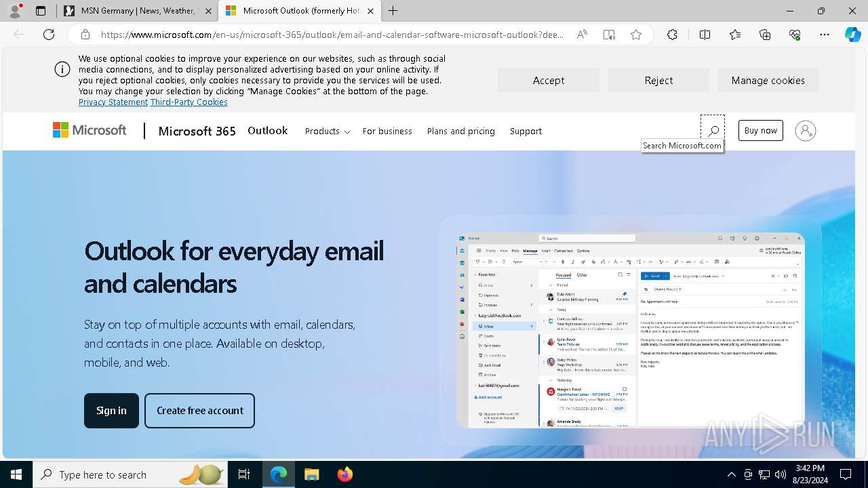
Task: Open Task View on taskbar
Action: (245, 474)
